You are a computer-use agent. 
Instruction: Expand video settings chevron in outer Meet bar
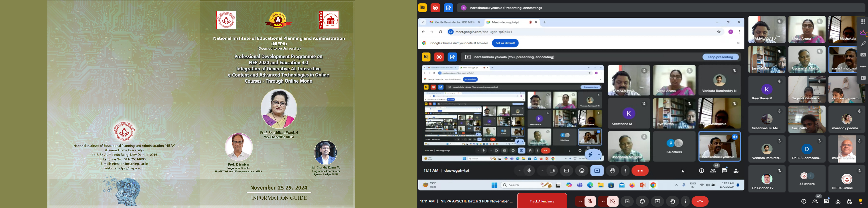(x=603, y=202)
